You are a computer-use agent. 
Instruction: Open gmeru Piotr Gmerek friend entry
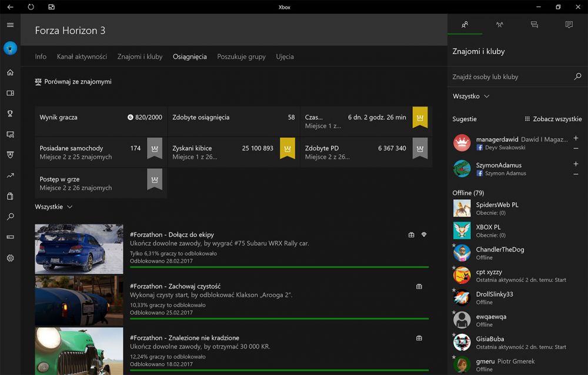517,365
